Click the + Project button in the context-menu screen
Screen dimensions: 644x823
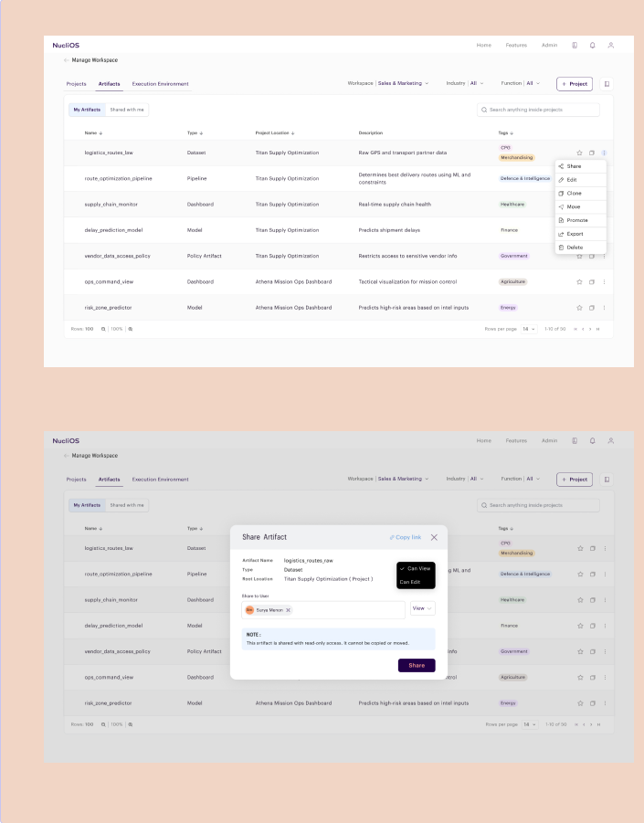coord(575,84)
